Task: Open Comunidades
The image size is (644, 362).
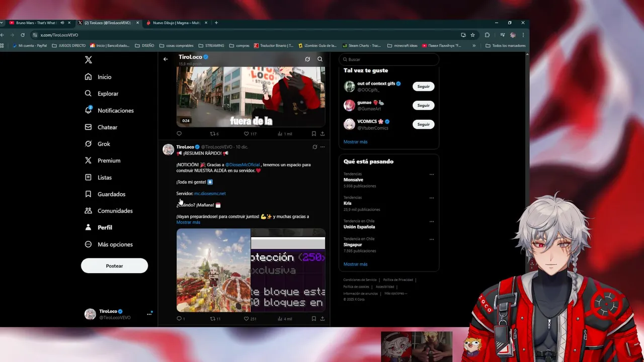Action: [109, 211]
